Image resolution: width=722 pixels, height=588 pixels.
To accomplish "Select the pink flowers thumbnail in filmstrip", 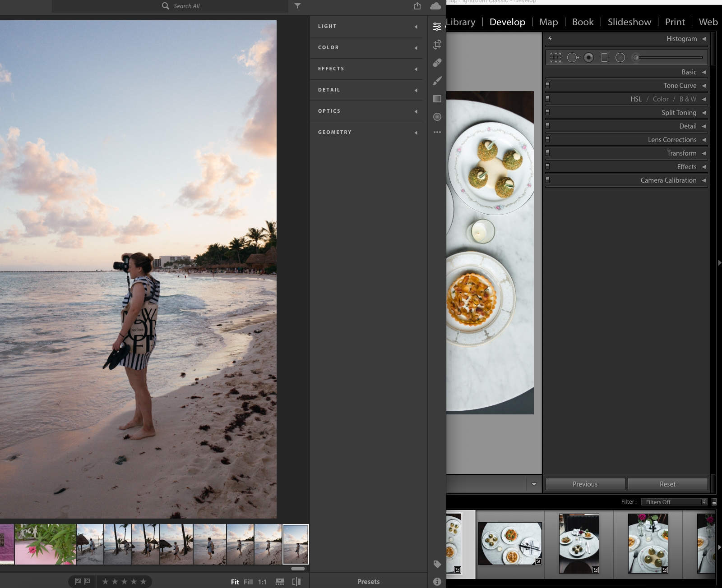I will (45, 544).
